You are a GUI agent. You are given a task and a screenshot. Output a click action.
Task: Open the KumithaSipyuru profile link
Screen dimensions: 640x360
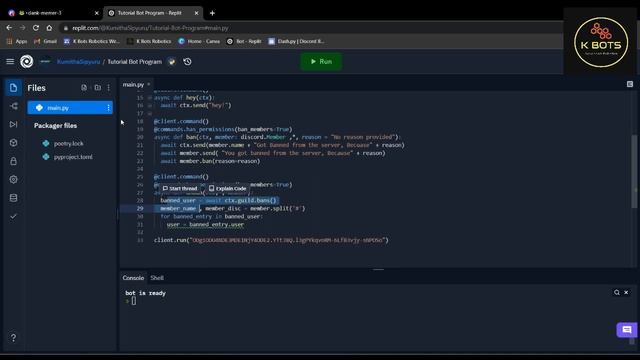pos(78,62)
